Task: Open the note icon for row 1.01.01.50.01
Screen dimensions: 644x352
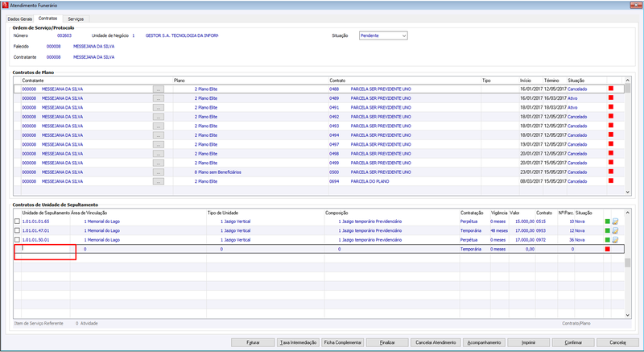Action: pos(615,240)
